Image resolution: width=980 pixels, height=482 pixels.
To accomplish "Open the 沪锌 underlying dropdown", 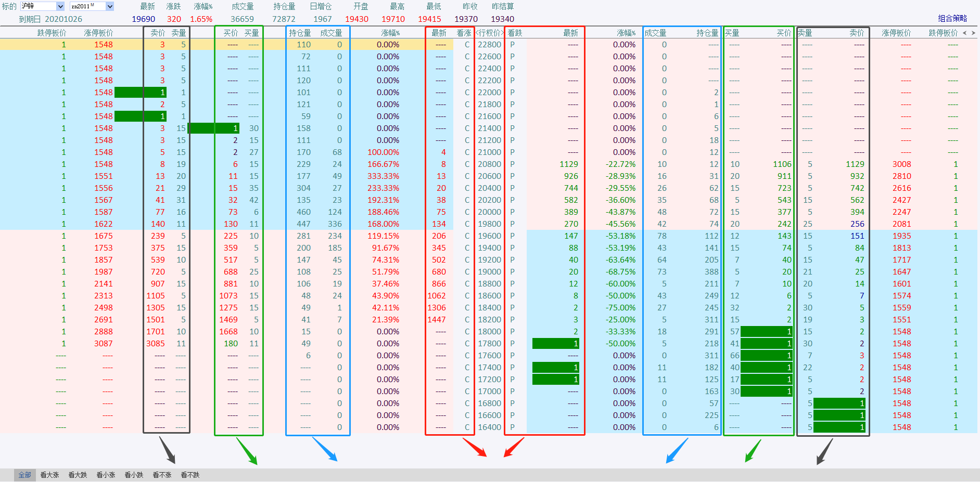I will (x=60, y=6).
